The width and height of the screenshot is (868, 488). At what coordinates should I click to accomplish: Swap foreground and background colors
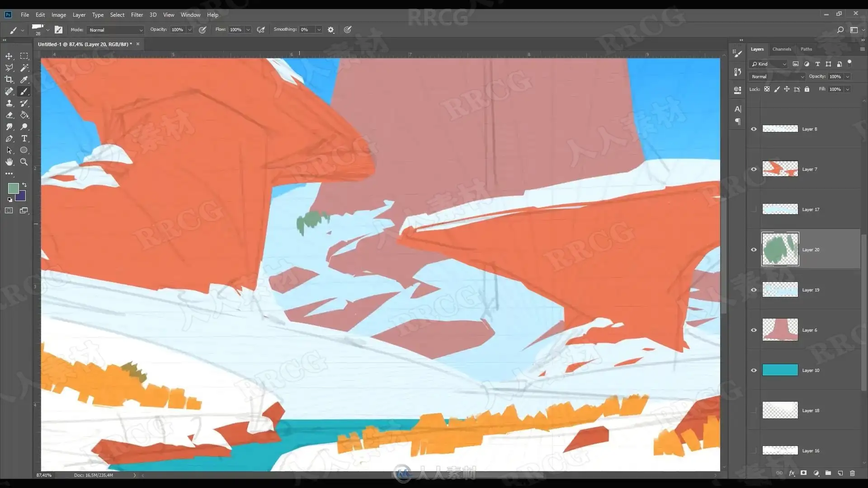point(24,185)
